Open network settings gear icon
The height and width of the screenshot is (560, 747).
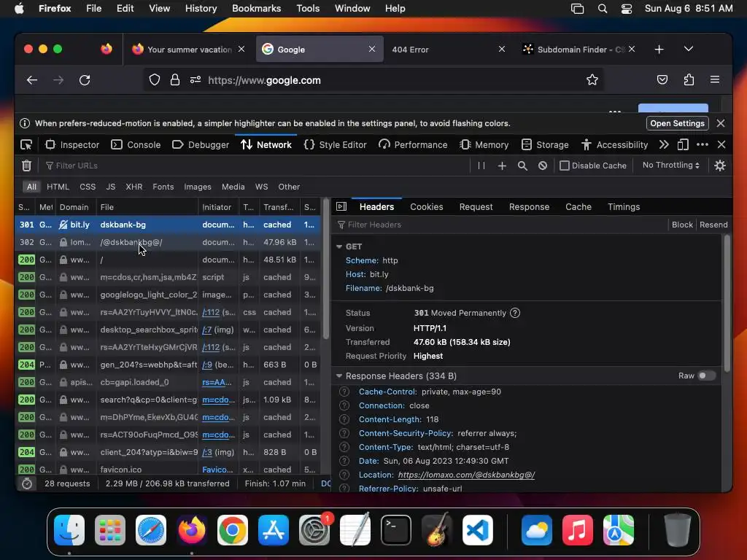(x=720, y=166)
